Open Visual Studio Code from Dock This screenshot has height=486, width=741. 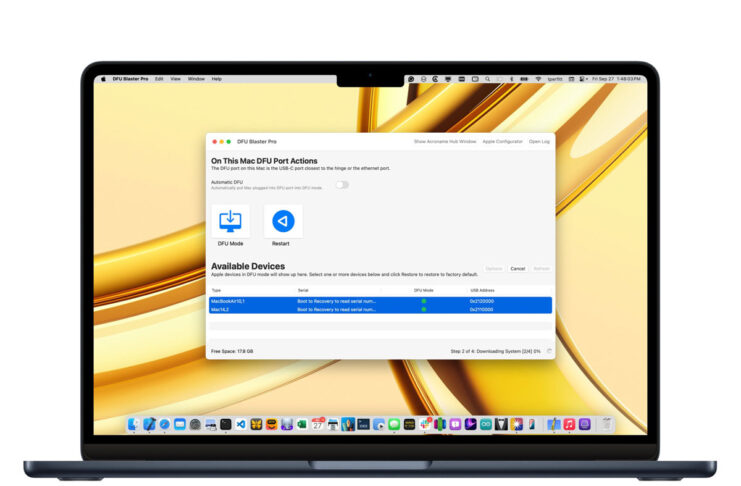pyautogui.click(x=241, y=424)
